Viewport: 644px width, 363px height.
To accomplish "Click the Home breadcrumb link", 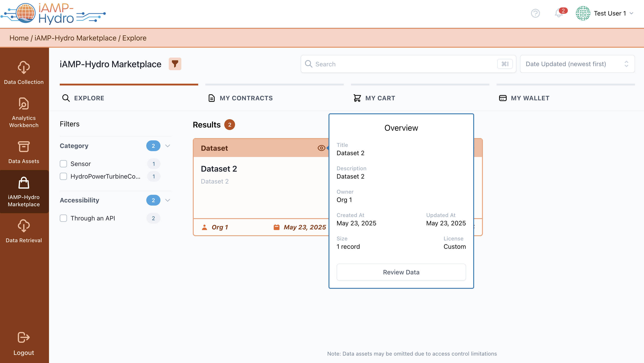I will (19, 38).
